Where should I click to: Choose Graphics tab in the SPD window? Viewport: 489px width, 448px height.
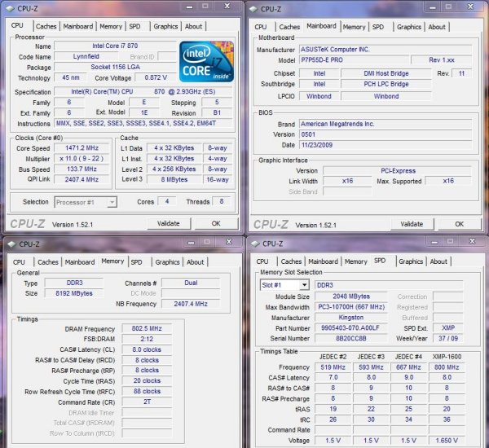pyautogui.click(x=411, y=261)
